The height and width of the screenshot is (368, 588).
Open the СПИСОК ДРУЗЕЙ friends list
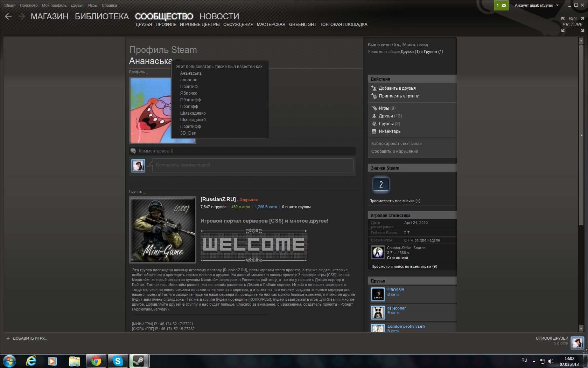tap(552, 338)
